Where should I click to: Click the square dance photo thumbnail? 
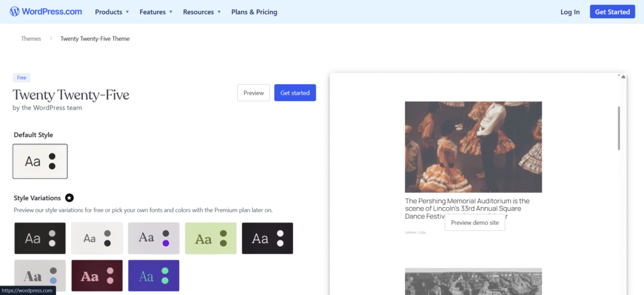473,147
